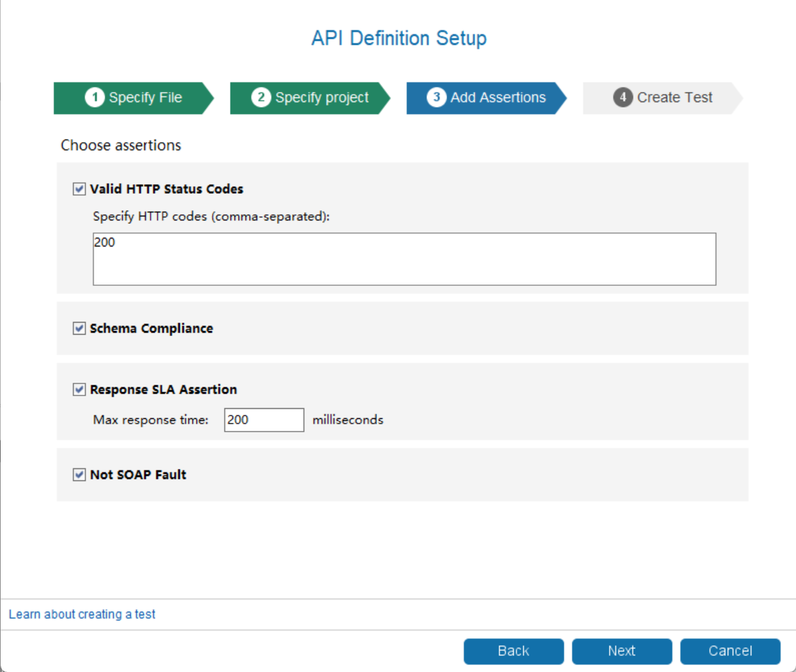Click the Specify HTTP codes label
The width and height of the screenshot is (796, 672).
tap(211, 216)
